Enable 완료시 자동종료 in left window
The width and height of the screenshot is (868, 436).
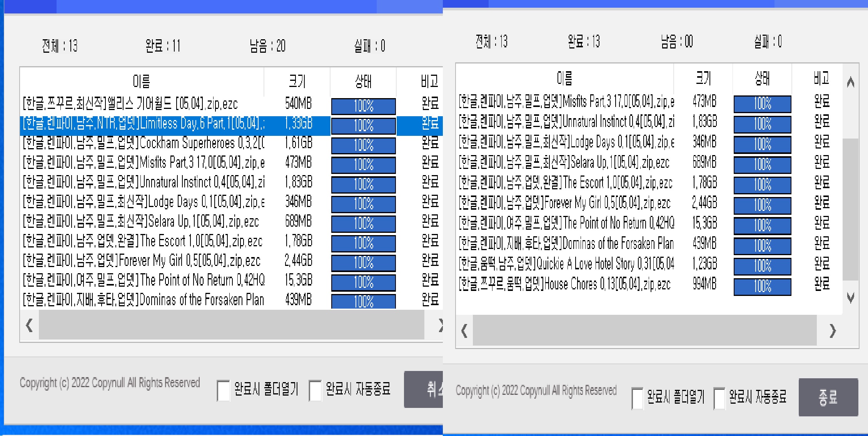click(315, 390)
